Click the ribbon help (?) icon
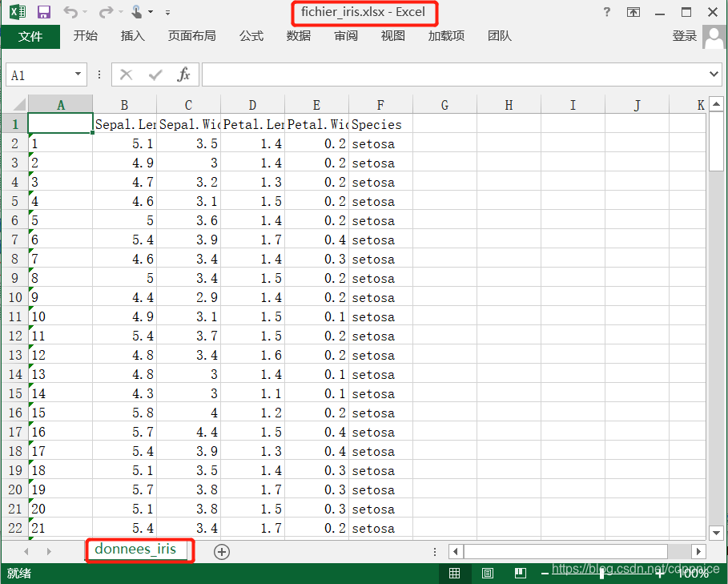Screen dimensions: 728x584 point(606,12)
